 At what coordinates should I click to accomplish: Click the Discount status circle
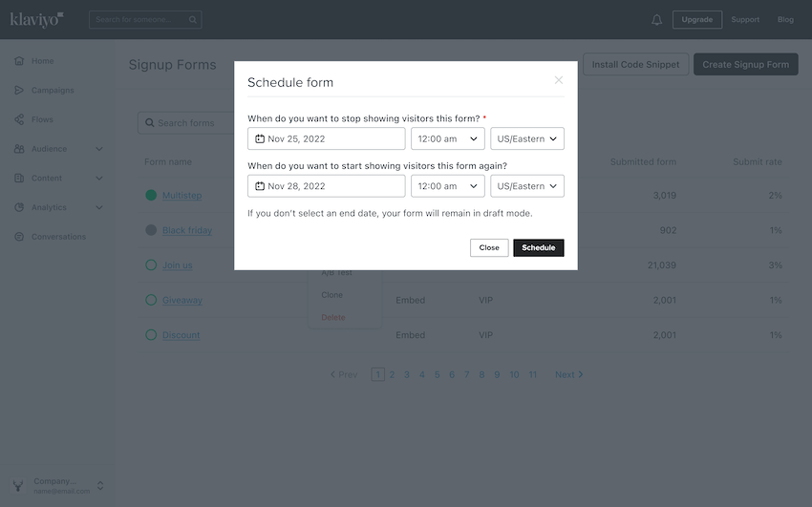151,335
